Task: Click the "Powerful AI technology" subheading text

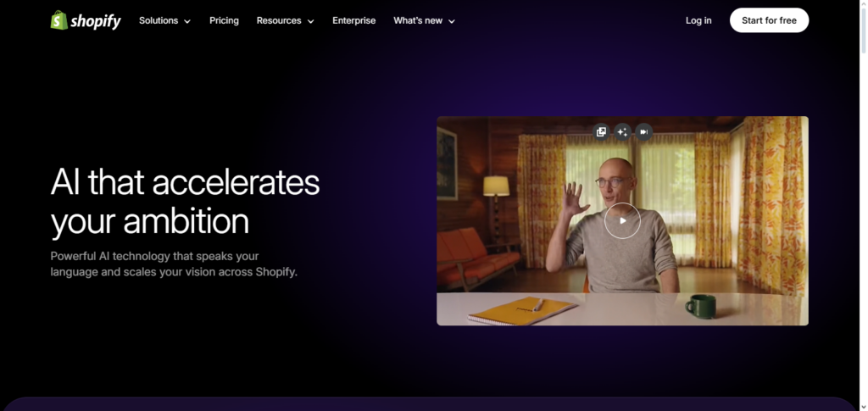Action: [174, 264]
